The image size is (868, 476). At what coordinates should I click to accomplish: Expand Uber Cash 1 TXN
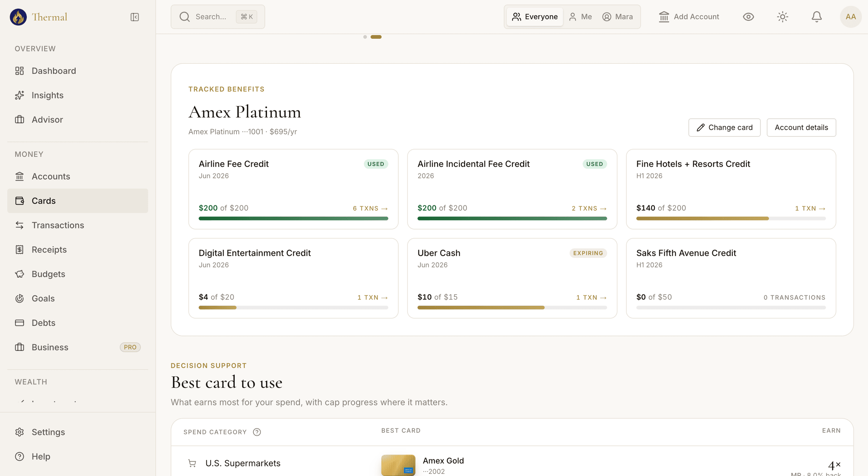[x=591, y=297]
